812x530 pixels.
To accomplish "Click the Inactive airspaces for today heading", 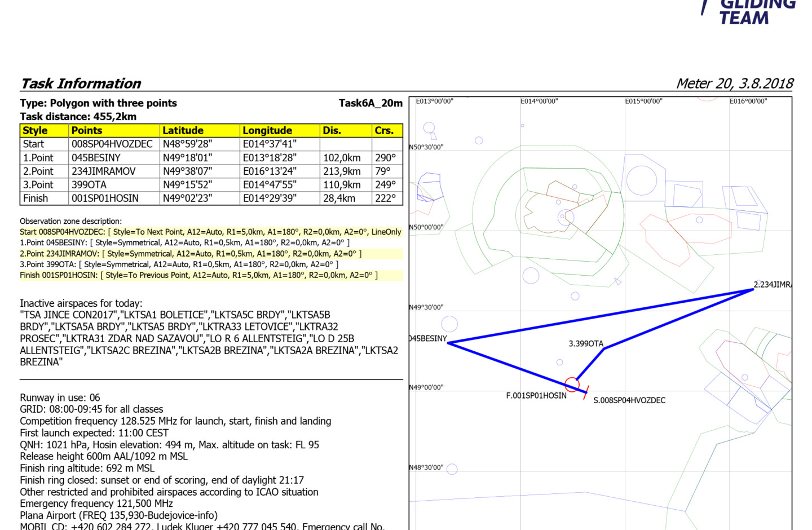I will click(81, 303).
